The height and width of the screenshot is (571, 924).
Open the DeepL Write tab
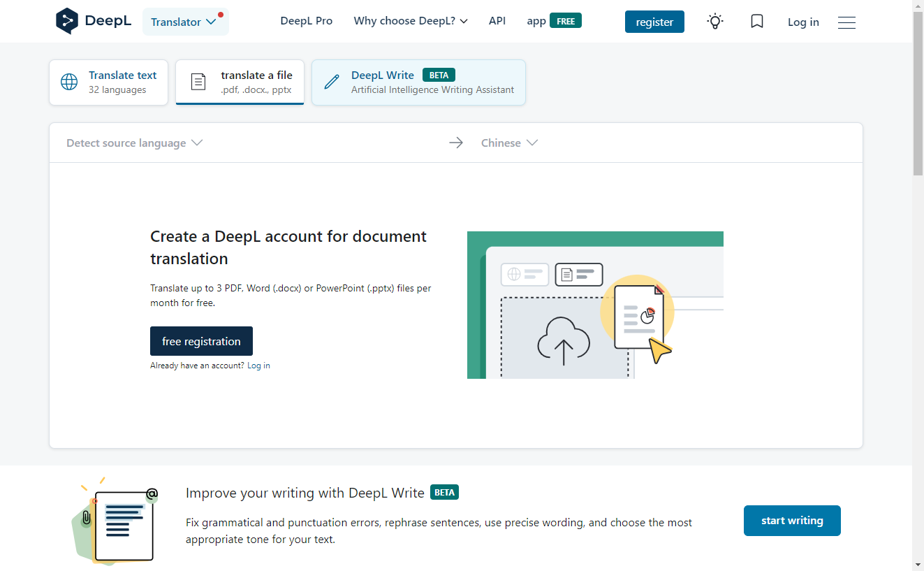(x=418, y=82)
